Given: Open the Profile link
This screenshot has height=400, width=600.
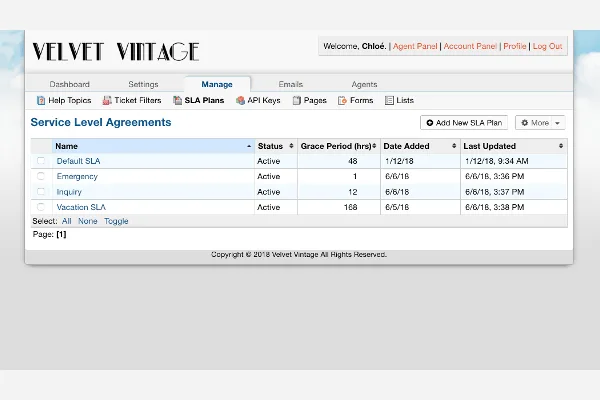Looking at the screenshot, I should point(515,46).
